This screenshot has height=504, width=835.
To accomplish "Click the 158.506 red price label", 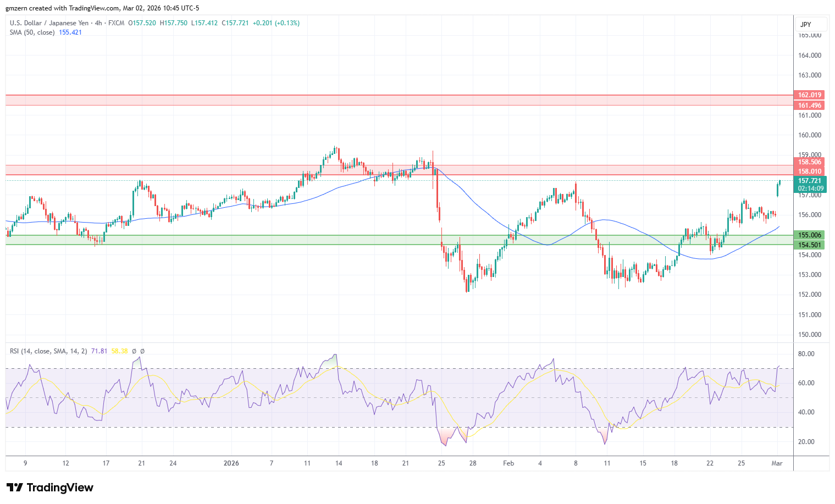I will (x=809, y=162).
